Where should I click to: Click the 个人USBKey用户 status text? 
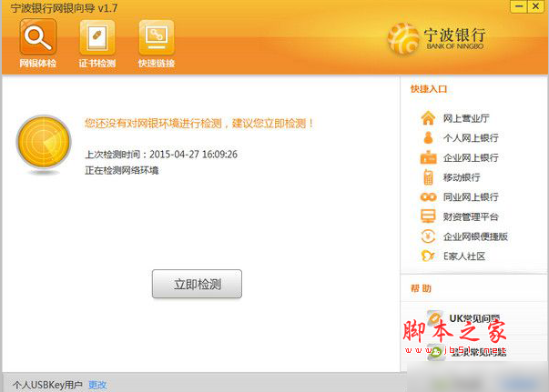tap(47, 385)
